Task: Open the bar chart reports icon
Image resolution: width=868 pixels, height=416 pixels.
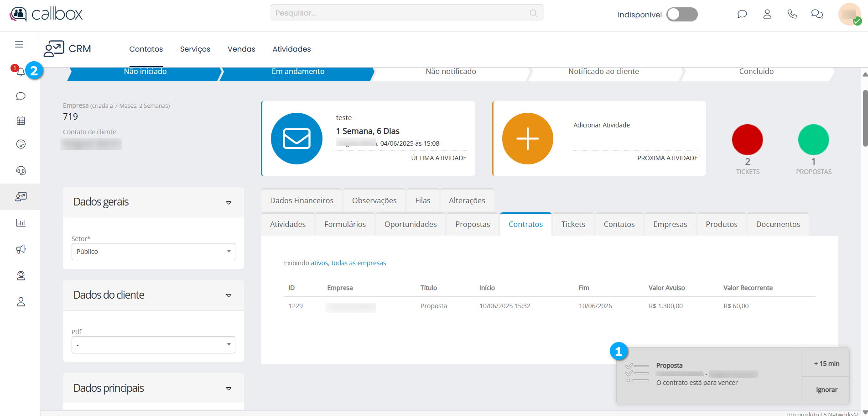Action: (21, 223)
